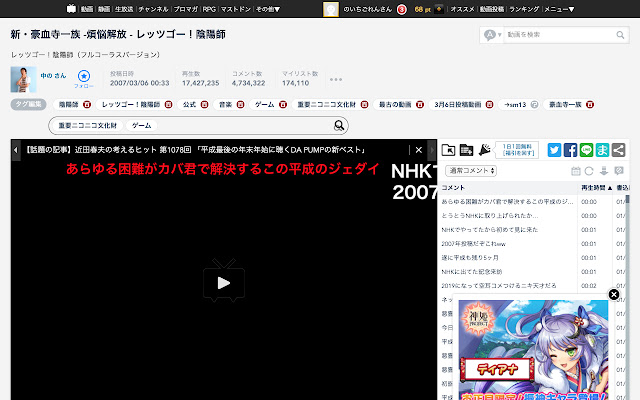Close the news ticker with X
640x400 pixels.
point(418,150)
